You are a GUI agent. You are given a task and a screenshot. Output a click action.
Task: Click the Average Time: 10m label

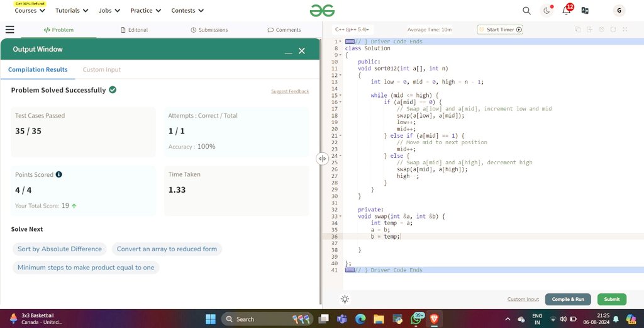[429, 30]
